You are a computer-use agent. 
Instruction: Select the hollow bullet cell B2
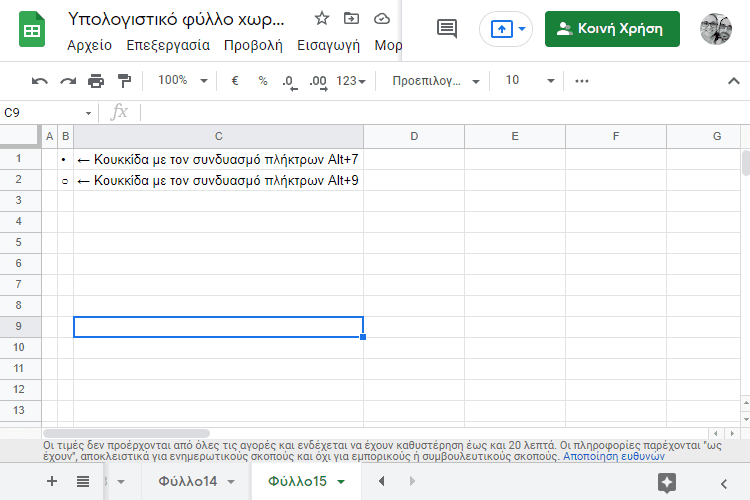(65, 180)
